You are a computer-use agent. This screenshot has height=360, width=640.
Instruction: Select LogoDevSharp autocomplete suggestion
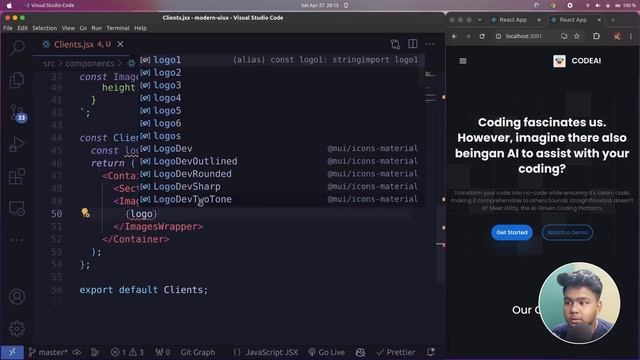click(x=282, y=187)
